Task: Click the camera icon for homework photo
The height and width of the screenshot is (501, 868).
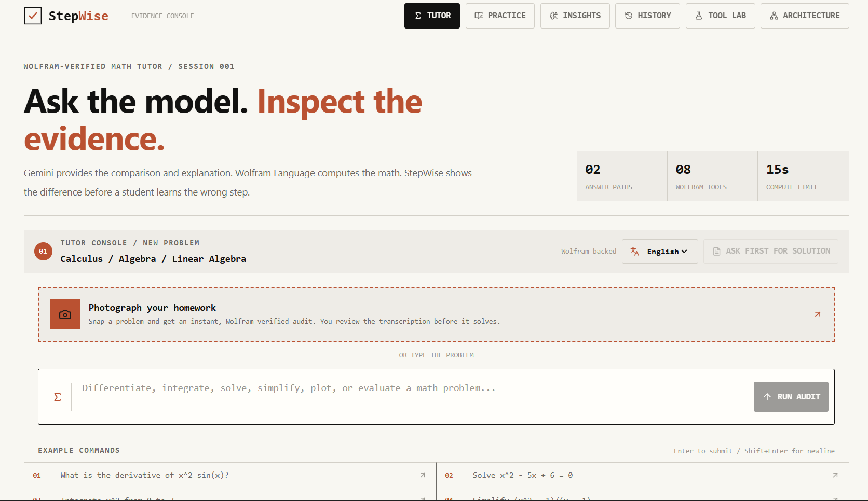Action: pyautogui.click(x=65, y=314)
